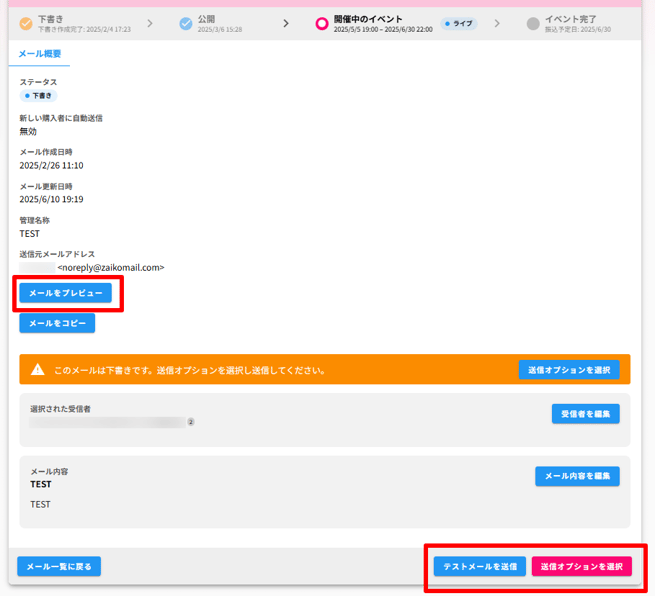Click the 受信者を編集 button

pos(586,413)
